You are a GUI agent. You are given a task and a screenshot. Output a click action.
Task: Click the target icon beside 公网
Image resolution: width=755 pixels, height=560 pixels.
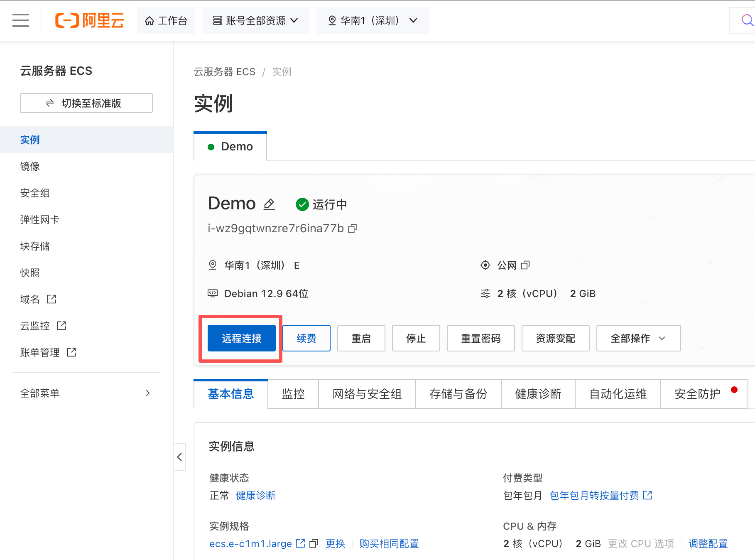[x=485, y=265]
